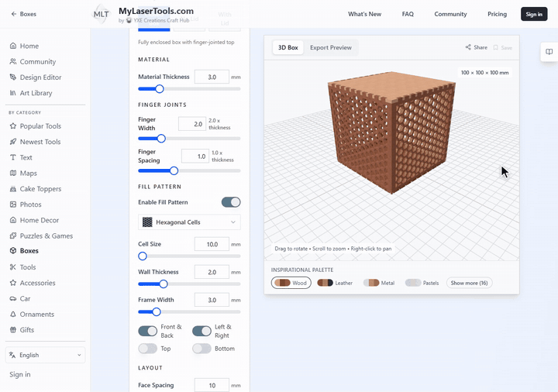Open Community in the top navigation

[x=450, y=14]
